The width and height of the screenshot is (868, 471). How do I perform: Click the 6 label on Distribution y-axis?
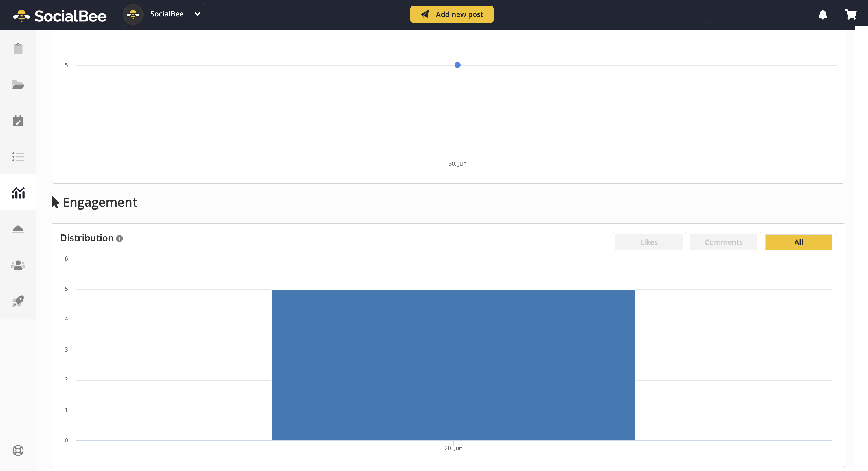pos(66,258)
